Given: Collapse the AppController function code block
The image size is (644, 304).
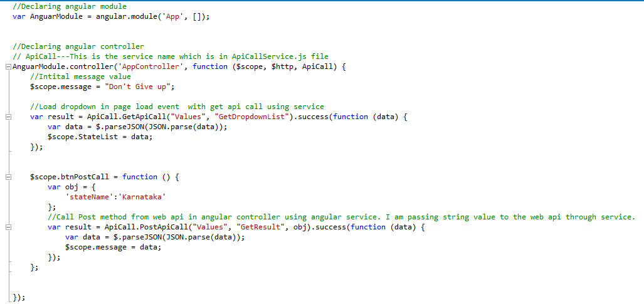Looking at the screenshot, I should (x=9, y=66).
